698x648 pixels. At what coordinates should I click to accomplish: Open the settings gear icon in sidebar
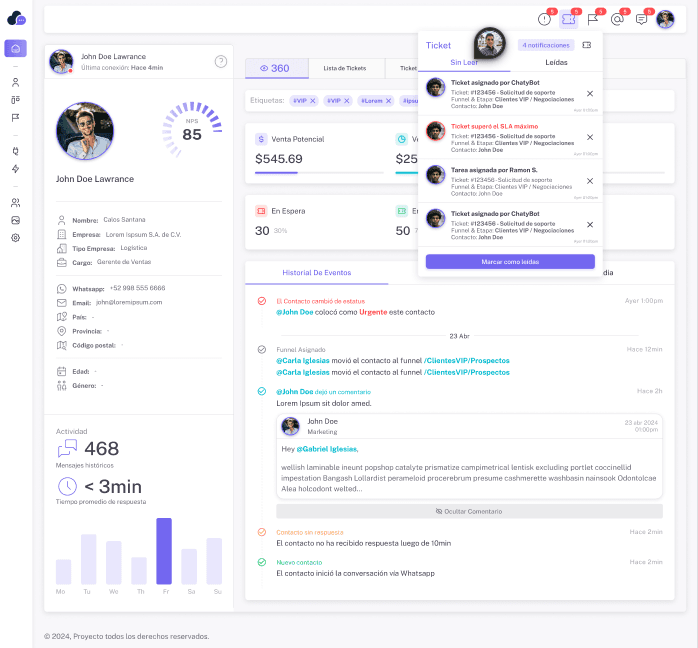[x=16, y=238]
